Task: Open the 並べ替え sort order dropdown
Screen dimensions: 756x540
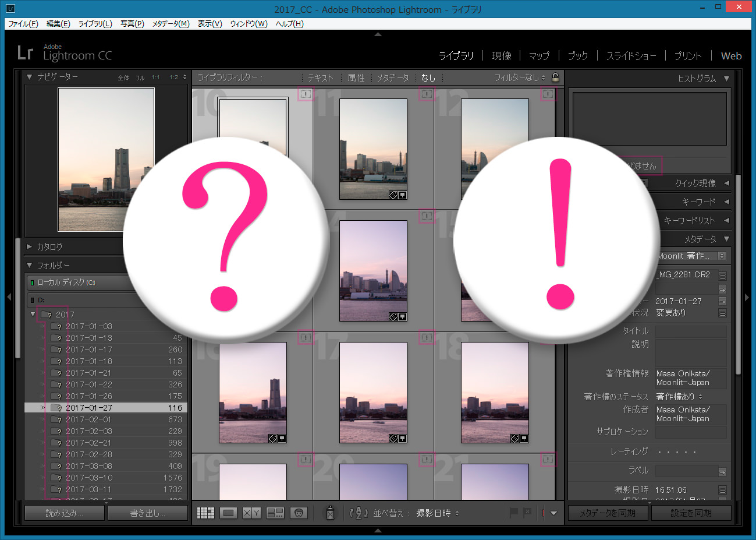Action: (438, 513)
